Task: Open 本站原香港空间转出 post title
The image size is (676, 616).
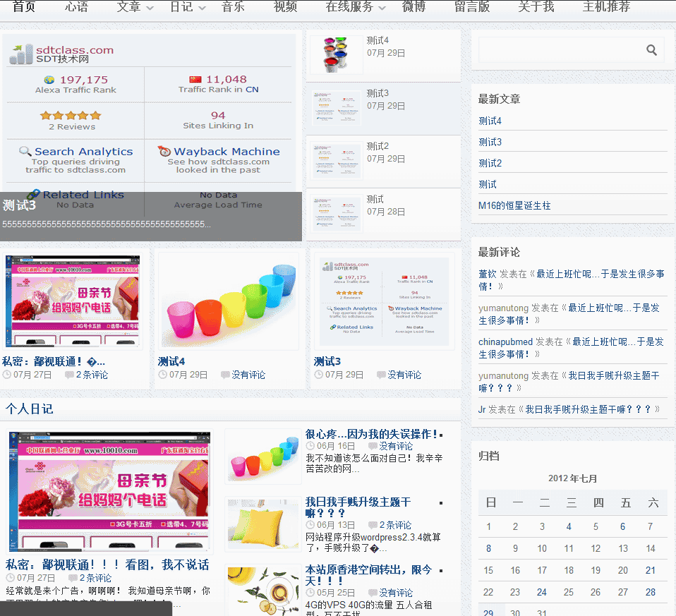Action: [368, 575]
